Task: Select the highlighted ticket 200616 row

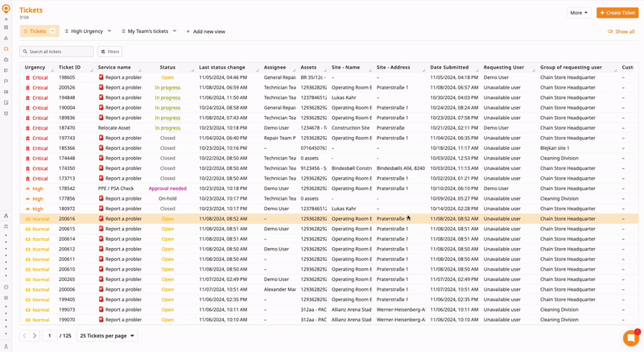Action: pos(329,219)
